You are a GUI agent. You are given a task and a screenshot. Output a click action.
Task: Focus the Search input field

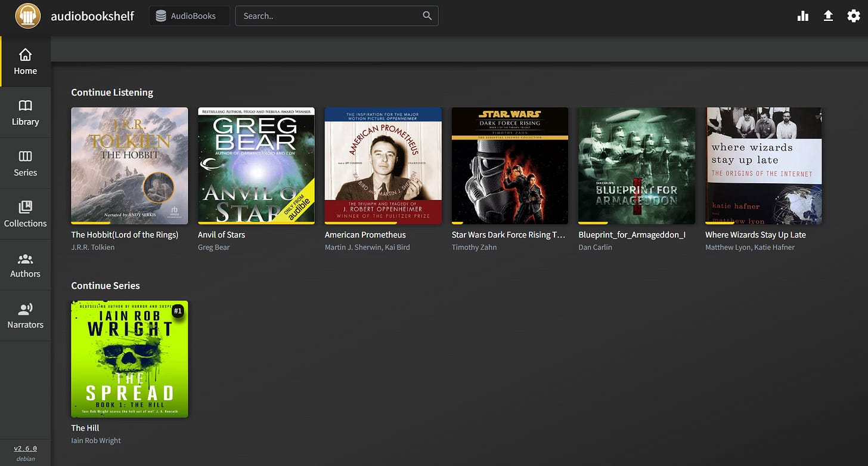(337, 16)
